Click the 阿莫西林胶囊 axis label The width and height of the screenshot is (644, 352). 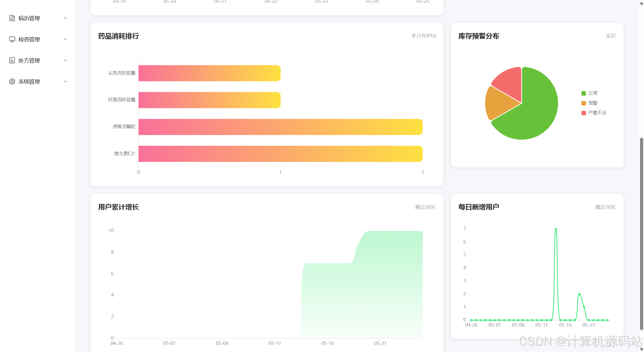pyautogui.click(x=122, y=100)
